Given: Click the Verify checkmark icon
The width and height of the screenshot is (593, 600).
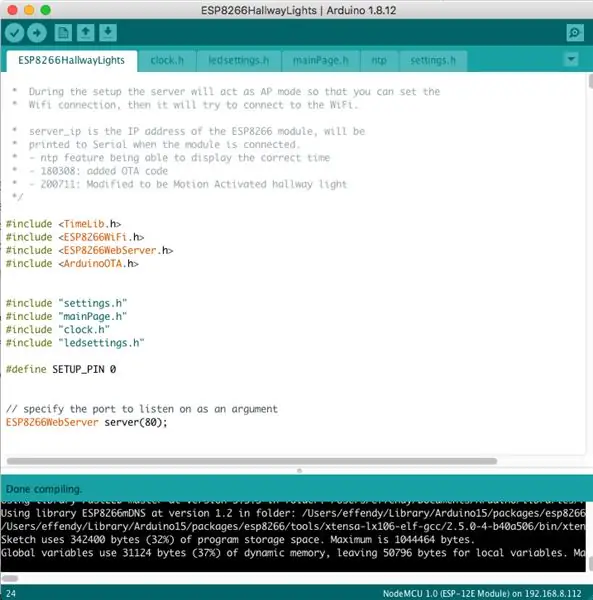Looking at the screenshot, I should (15, 33).
